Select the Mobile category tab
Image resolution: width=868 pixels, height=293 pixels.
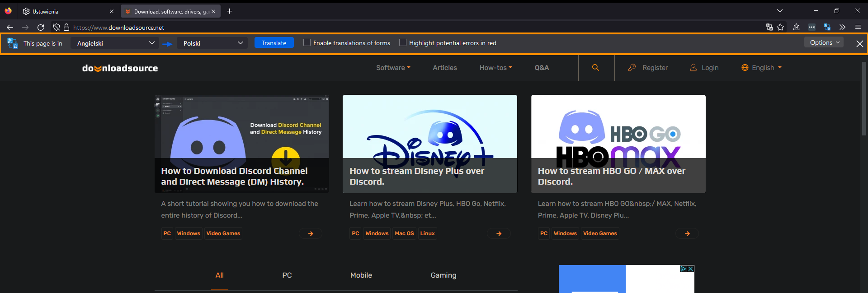click(x=361, y=275)
